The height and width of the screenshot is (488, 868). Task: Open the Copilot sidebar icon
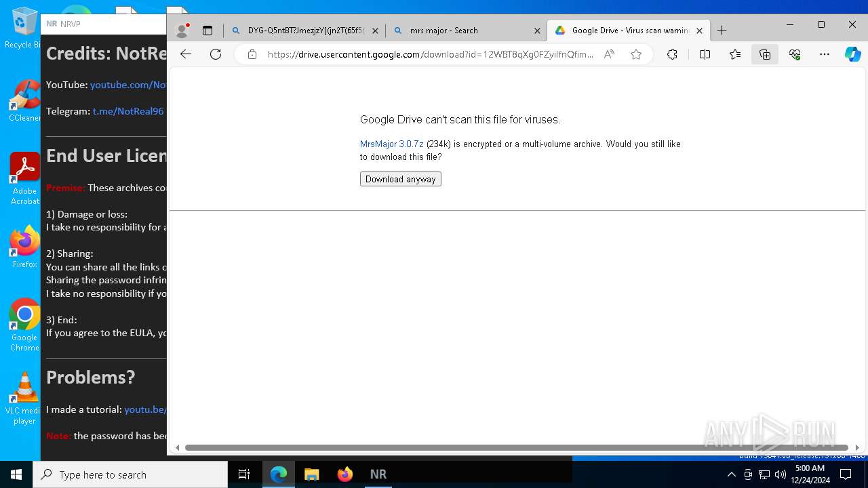coord(852,54)
